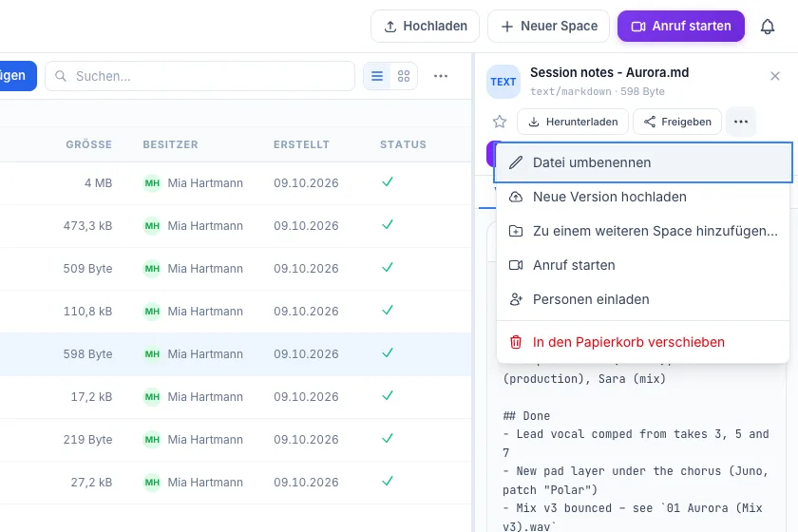Sort by the GRÖSSE column header
798x532 pixels.
pyautogui.click(x=88, y=144)
